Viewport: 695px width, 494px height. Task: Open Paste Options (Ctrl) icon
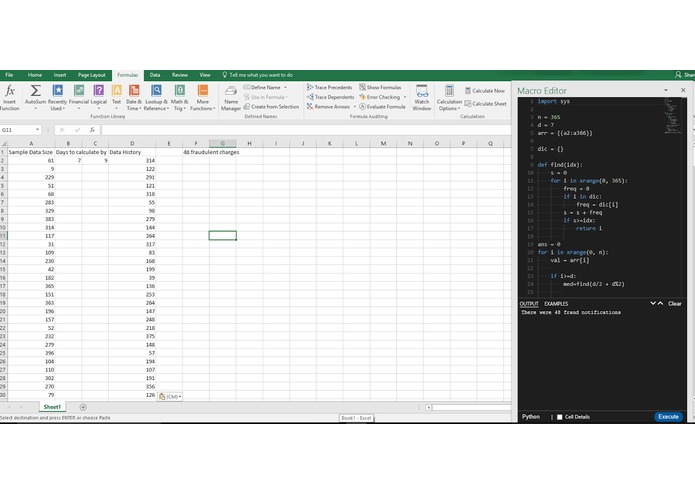click(170, 397)
